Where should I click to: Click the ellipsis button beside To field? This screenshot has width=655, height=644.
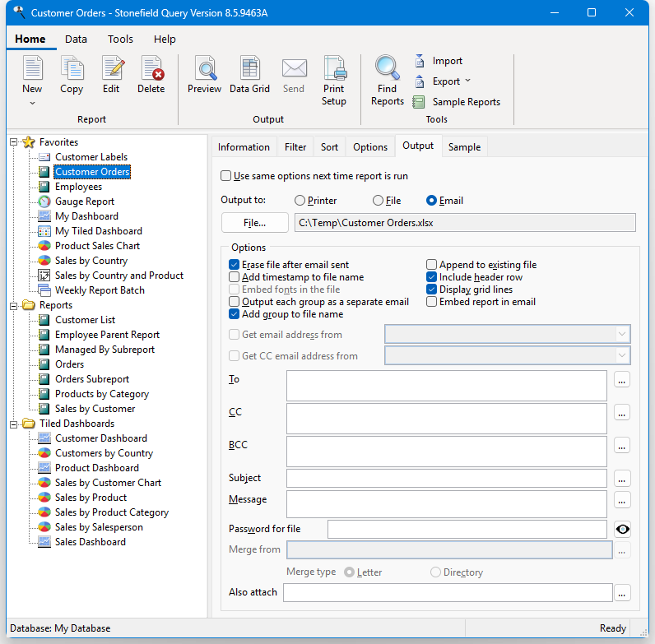tap(622, 380)
